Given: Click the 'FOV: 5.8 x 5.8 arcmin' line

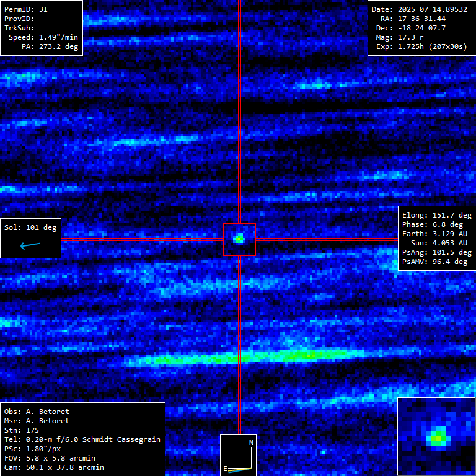Looking at the screenshot, I should pyautogui.click(x=50, y=458).
